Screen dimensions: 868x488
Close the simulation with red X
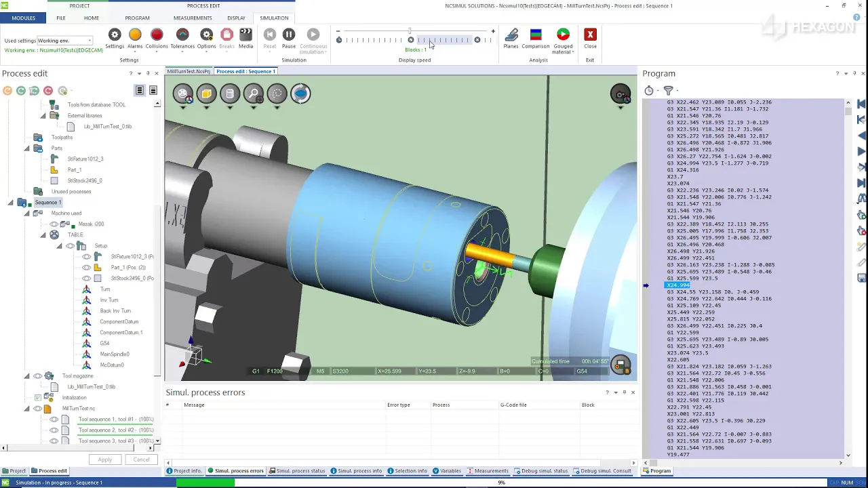(590, 39)
